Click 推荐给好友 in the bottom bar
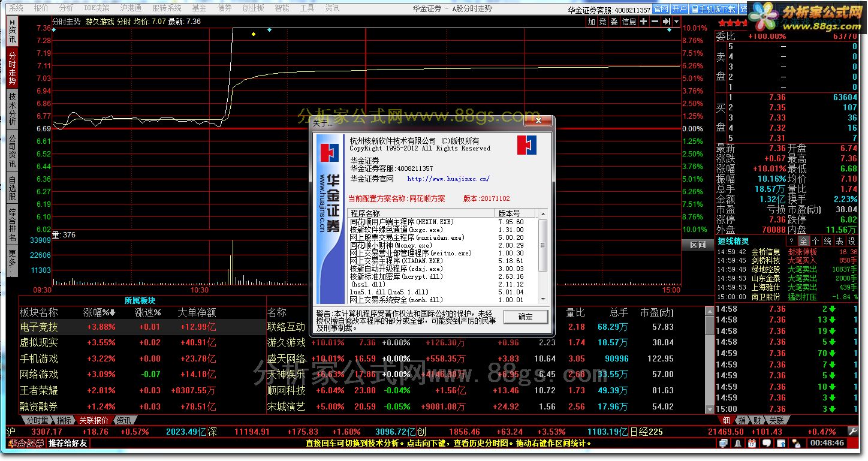Image resolution: width=868 pixels, height=461 pixels. coord(68,443)
